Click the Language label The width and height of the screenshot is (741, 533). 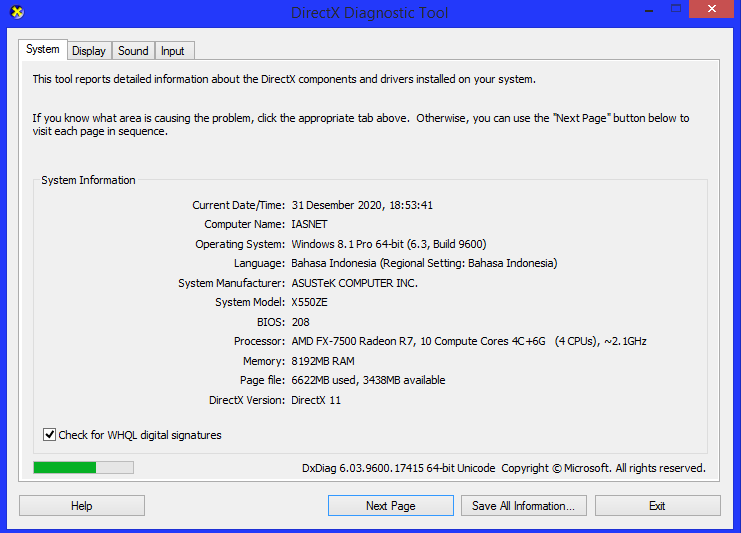(259, 263)
